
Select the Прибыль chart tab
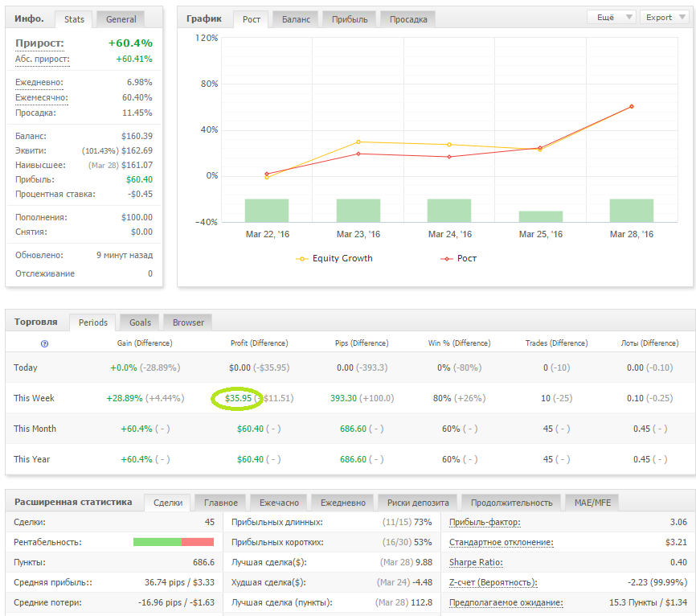(350, 19)
